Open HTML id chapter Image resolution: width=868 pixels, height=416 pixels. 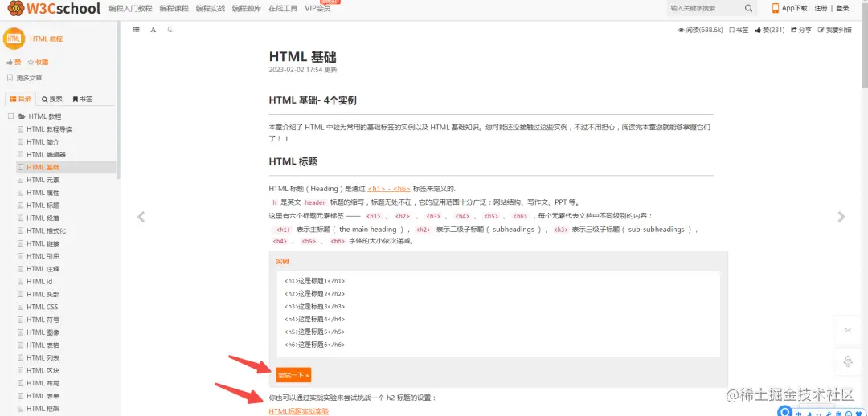(x=39, y=282)
